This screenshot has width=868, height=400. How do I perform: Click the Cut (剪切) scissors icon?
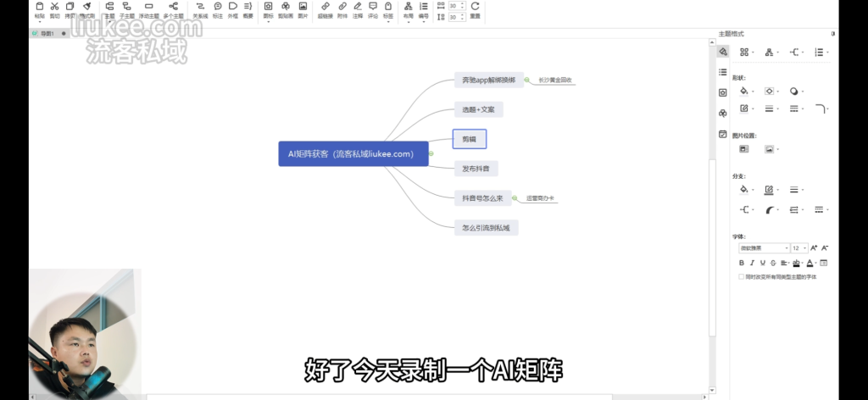(54, 7)
